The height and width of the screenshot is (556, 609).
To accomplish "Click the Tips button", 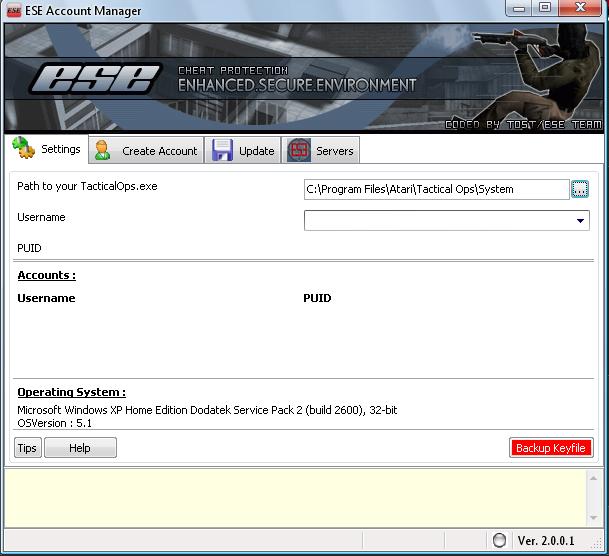I will coord(28,448).
